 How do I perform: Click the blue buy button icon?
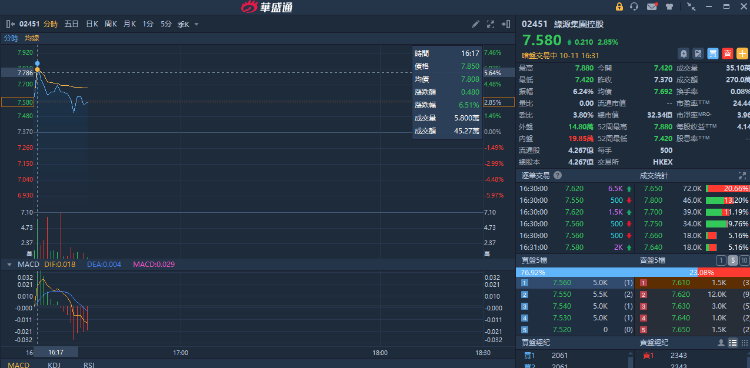[713, 53]
